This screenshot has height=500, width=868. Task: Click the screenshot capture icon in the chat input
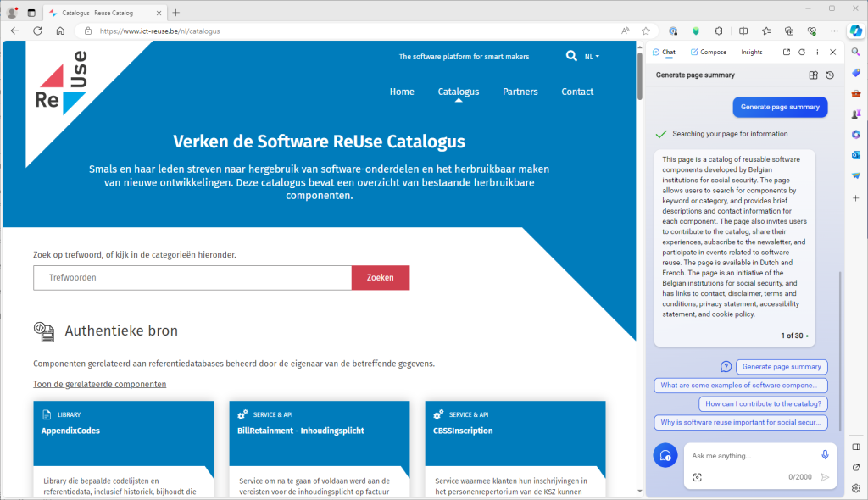pyautogui.click(x=698, y=477)
